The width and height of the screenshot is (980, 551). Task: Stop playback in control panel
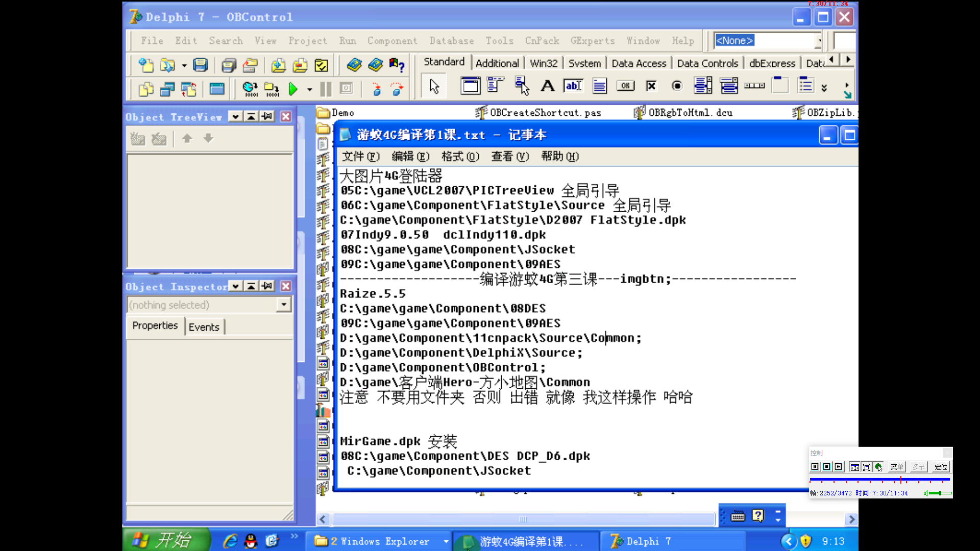(826, 467)
